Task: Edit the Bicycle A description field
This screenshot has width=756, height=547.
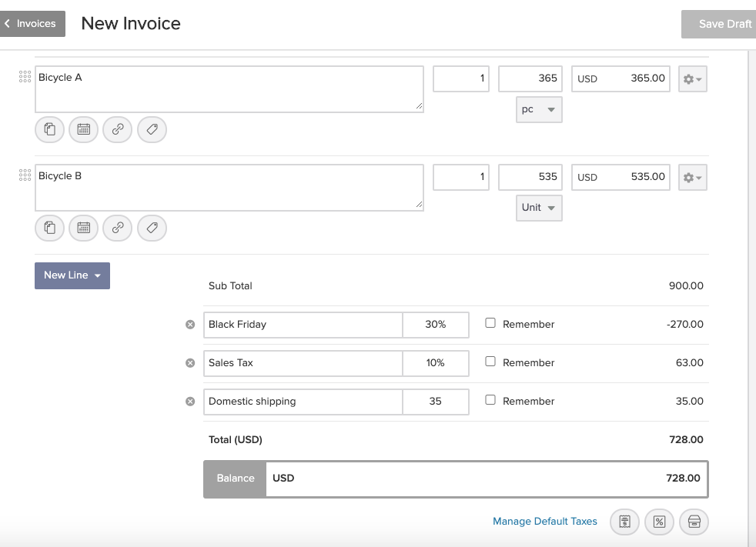Action: click(229, 89)
